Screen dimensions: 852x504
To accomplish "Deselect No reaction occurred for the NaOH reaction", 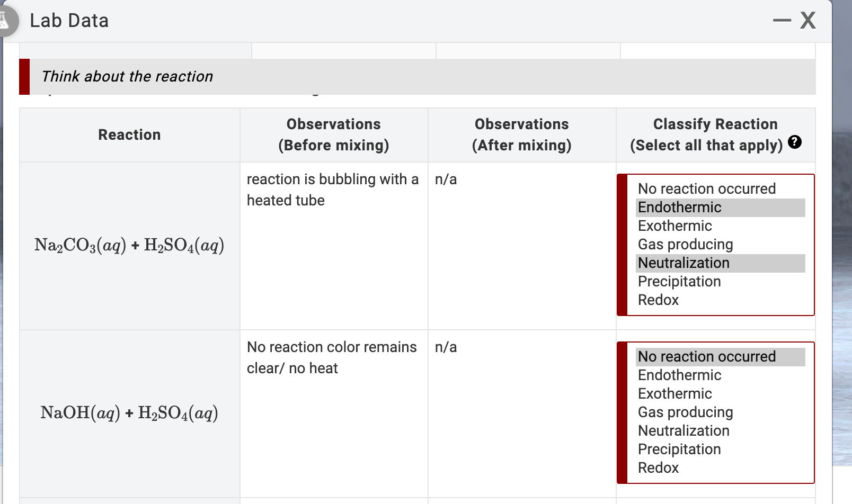I will coord(707,356).
